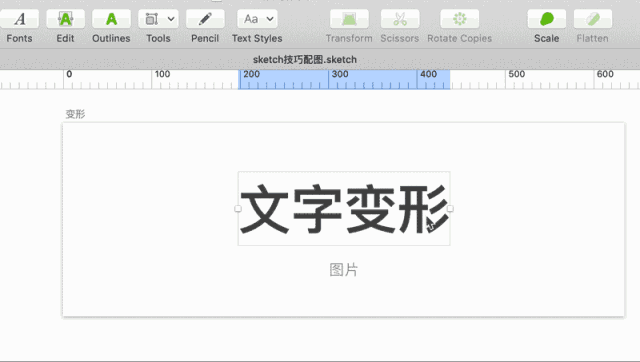This screenshot has width=640, height=362.
Task: Click the left handle of the text box
Action: pos(238,209)
